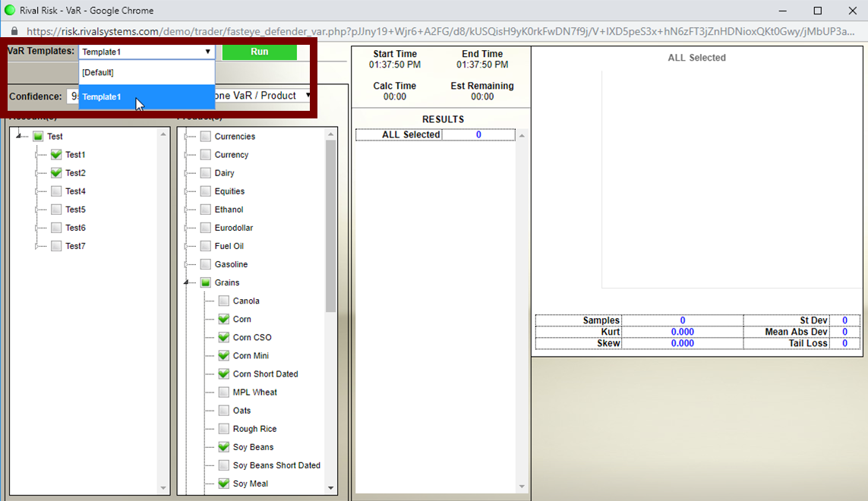
Task: Toggle the Soy Beans checkbox
Action: (x=223, y=447)
